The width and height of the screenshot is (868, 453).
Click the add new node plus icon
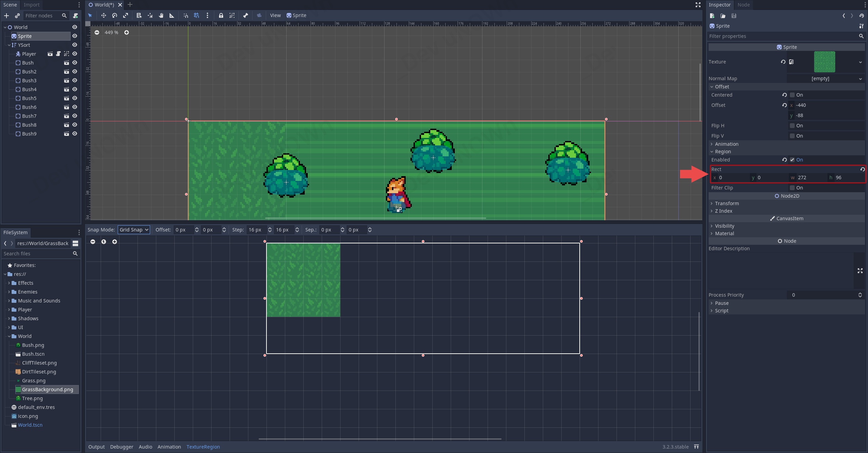(6, 16)
